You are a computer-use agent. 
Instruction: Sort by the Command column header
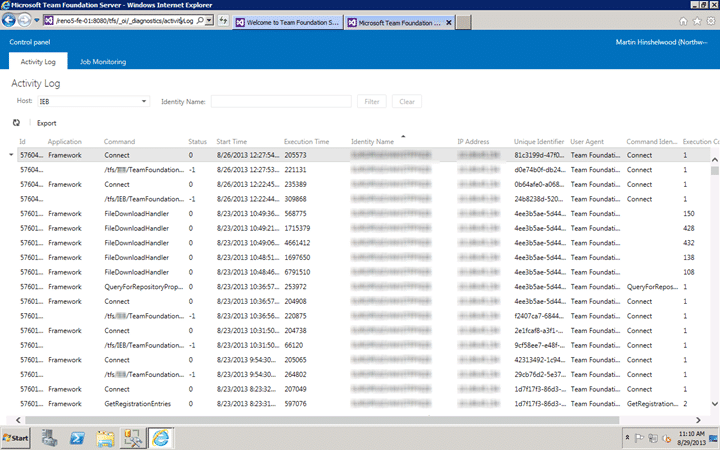click(x=119, y=141)
